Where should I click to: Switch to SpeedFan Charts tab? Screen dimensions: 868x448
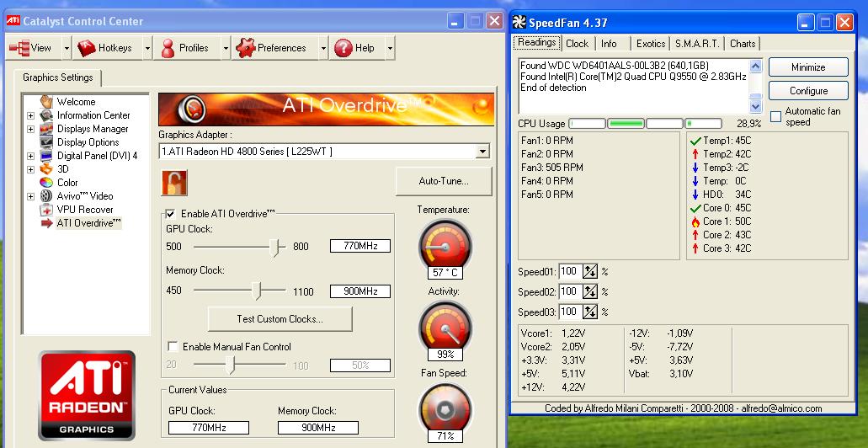click(743, 43)
